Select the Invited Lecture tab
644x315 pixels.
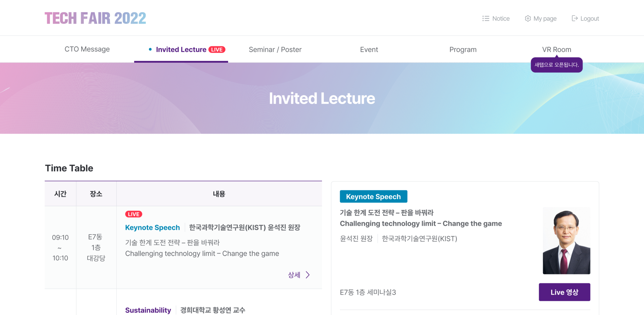point(181,50)
